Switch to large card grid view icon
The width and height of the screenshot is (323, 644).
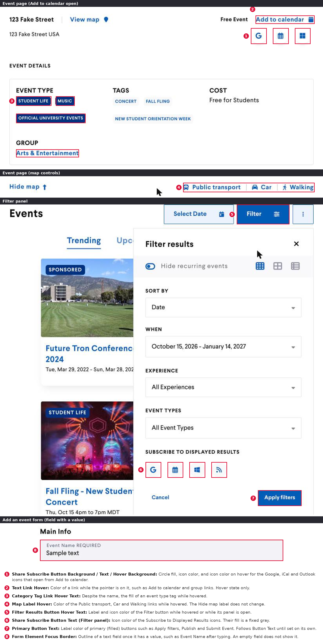(277, 266)
